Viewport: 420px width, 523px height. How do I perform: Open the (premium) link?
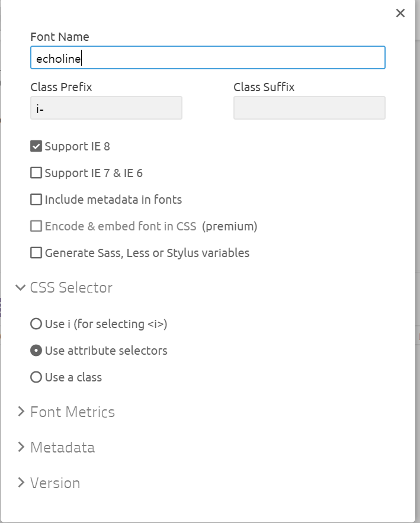229,226
